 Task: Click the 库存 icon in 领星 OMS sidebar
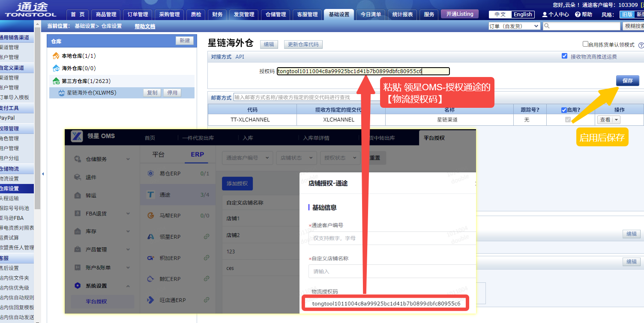point(78,231)
